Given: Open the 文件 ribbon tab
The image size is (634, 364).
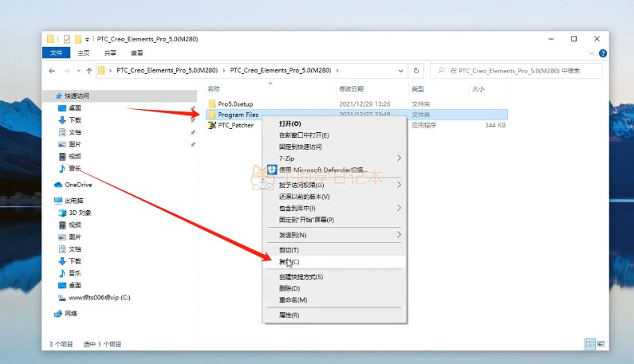Looking at the screenshot, I should 56,53.
